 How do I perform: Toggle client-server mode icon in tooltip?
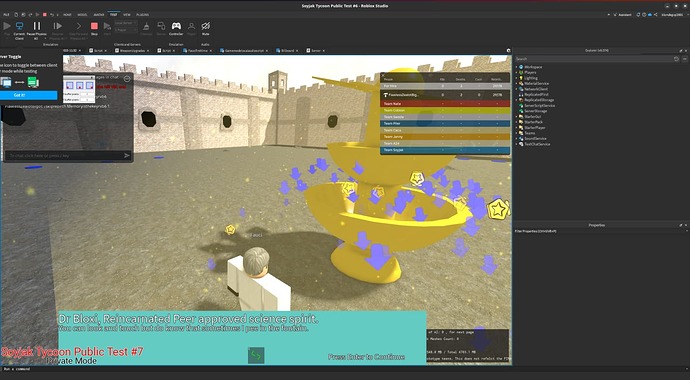click(19, 82)
